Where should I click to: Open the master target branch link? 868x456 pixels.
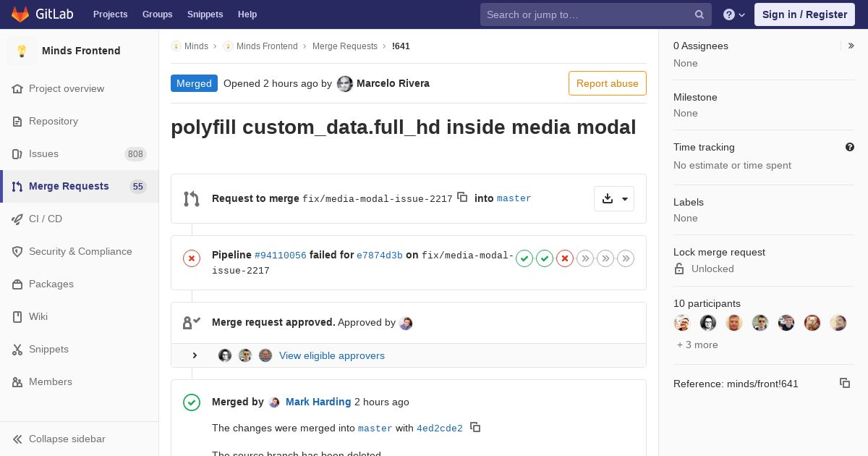pyautogui.click(x=514, y=198)
